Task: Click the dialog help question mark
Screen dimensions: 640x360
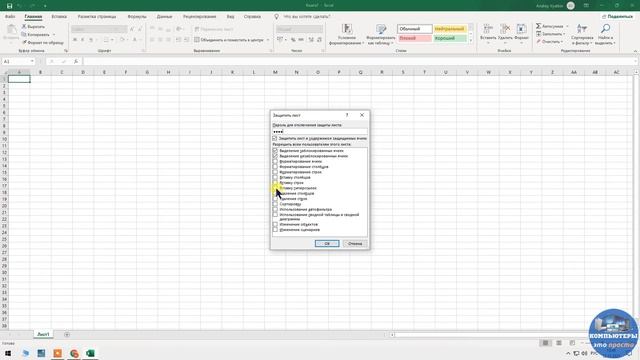Action: [x=347, y=115]
